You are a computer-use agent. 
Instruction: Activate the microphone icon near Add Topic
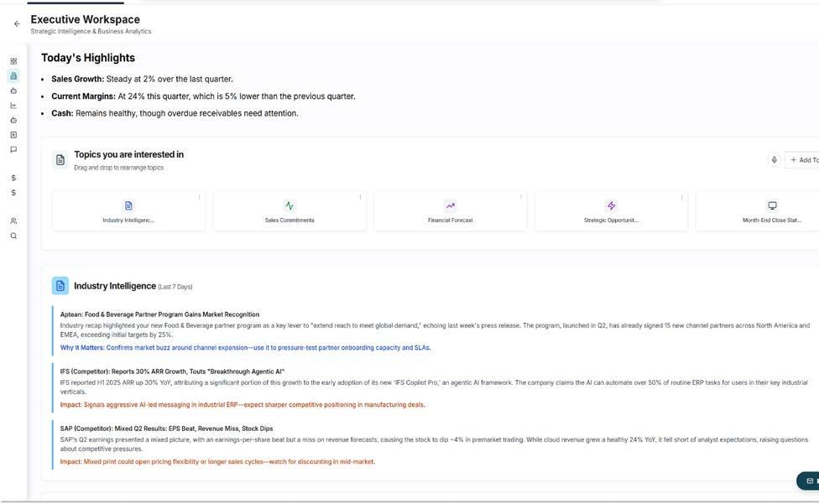coord(774,160)
